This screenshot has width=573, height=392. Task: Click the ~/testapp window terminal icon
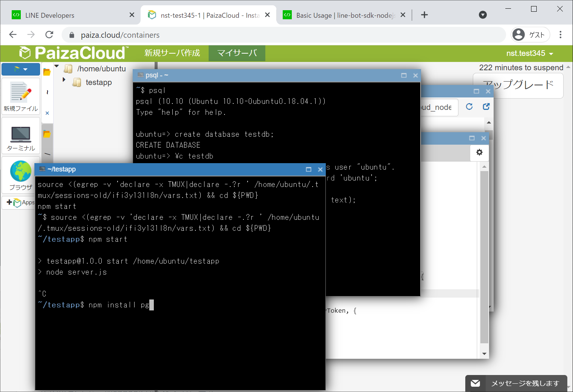pos(42,169)
